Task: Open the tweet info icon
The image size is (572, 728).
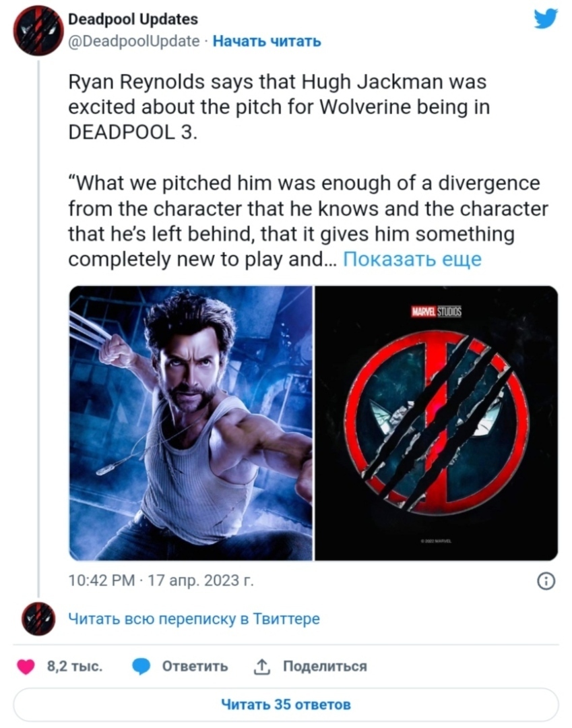Action: coord(547,581)
